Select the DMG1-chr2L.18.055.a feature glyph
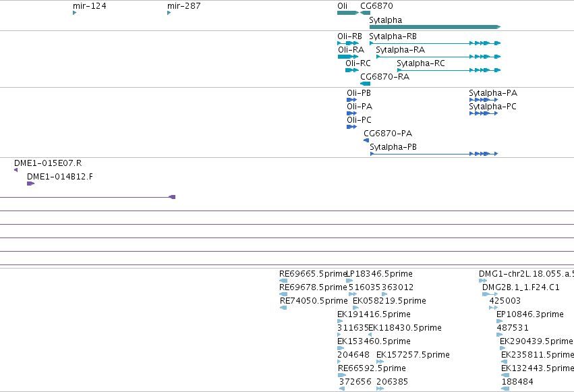 (483, 281)
